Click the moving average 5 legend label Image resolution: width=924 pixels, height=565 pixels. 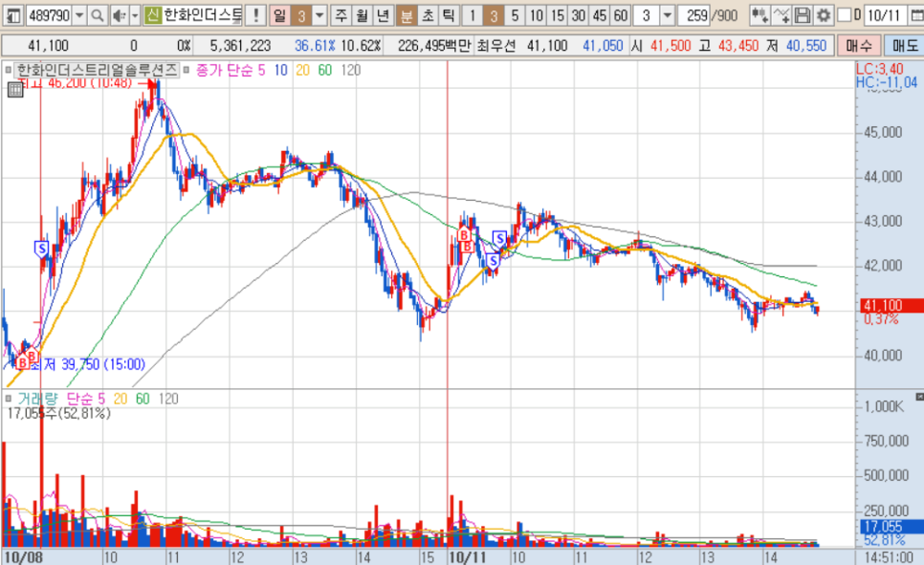click(262, 71)
